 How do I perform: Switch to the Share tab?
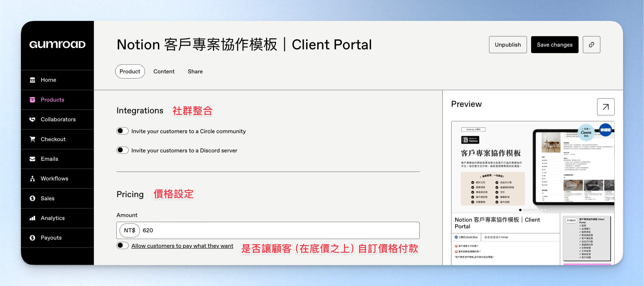coord(195,71)
